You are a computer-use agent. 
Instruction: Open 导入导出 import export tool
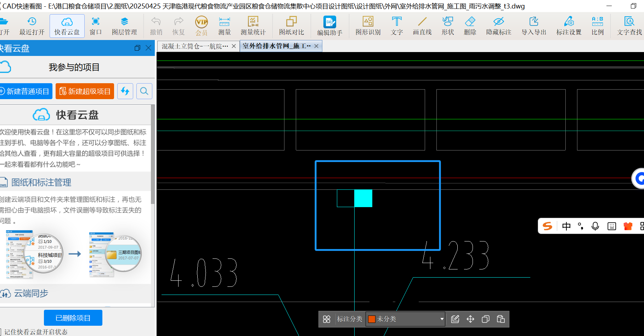point(534,26)
